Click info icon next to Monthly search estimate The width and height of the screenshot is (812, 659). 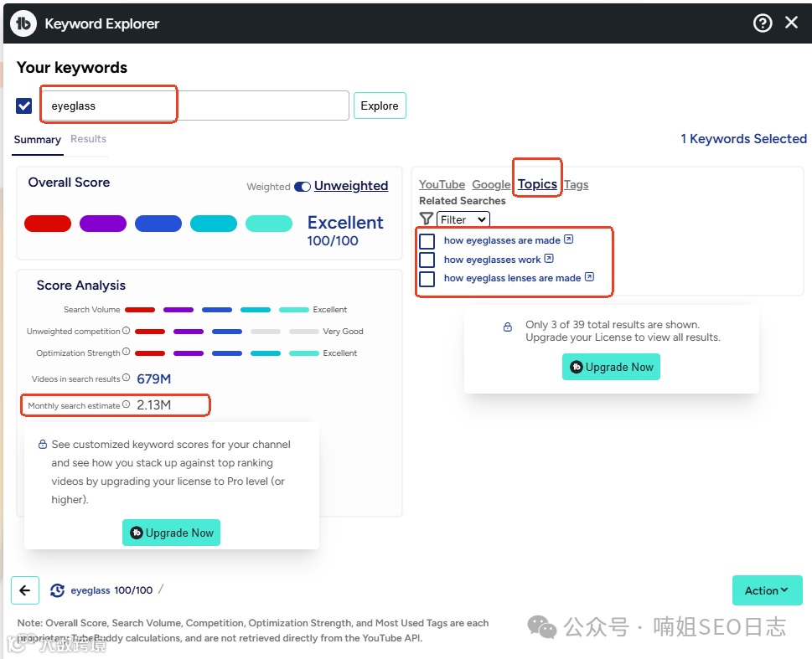coord(126,404)
